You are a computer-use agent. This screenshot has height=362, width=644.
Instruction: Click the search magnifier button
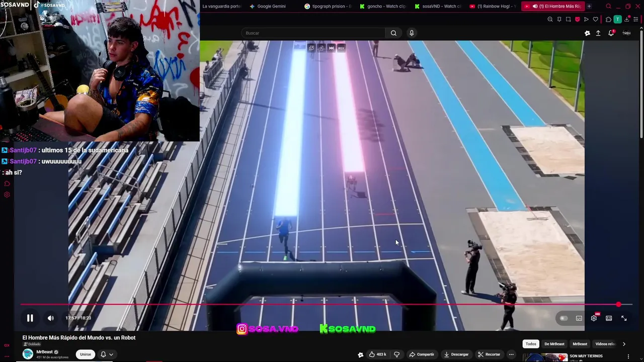coord(393,33)
